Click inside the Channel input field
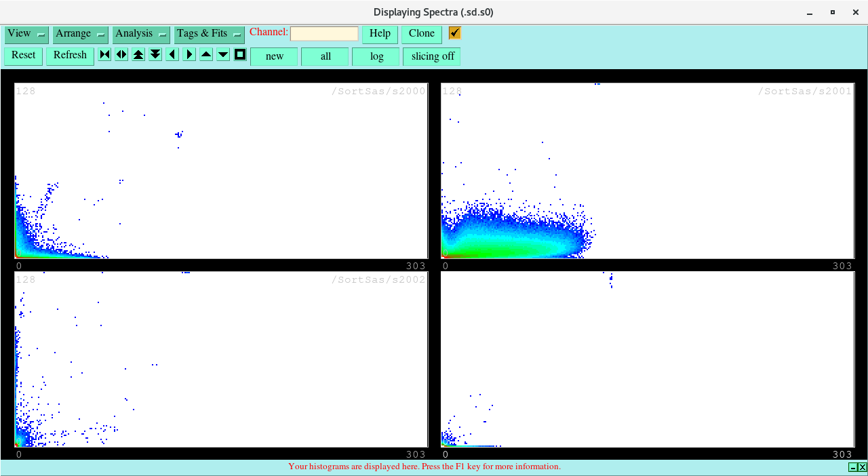Screen dimensions: 868x476 (x=324, y=33)
